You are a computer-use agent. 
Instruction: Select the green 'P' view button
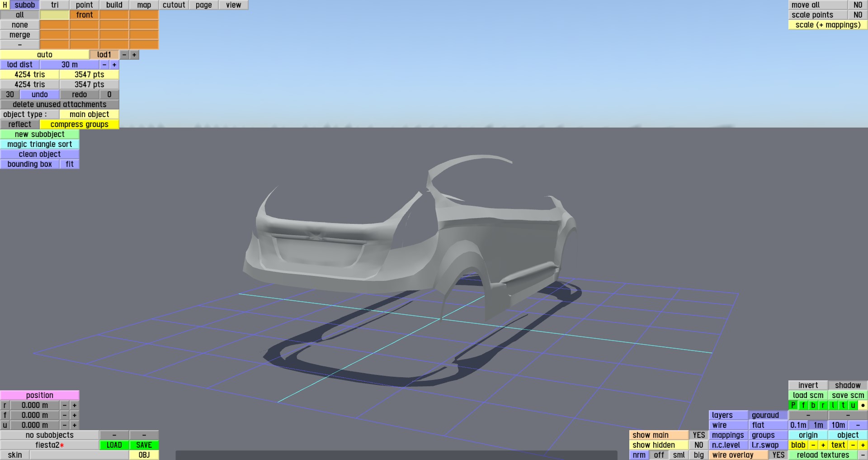pos(793,405)
